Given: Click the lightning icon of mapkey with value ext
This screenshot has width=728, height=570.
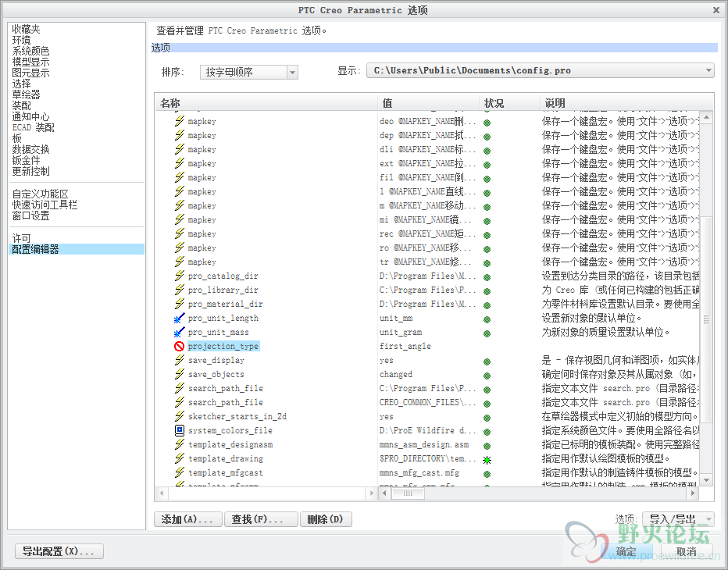Looking at the screenshot, I should tap(179, 163).
